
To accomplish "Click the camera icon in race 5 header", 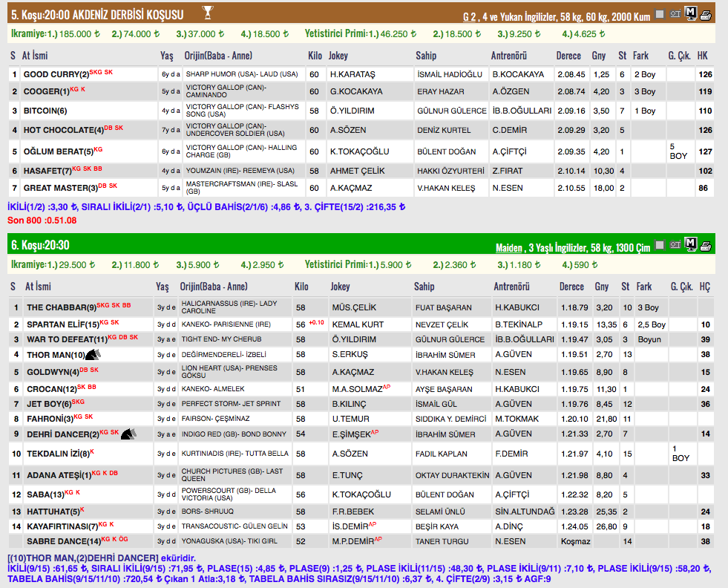I will (676, 13).
